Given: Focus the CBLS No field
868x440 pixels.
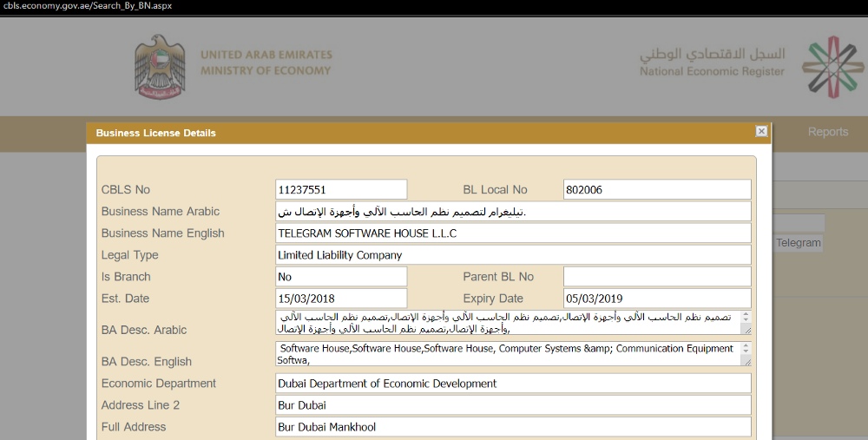Looking at the screenshot, I should 340,189.
